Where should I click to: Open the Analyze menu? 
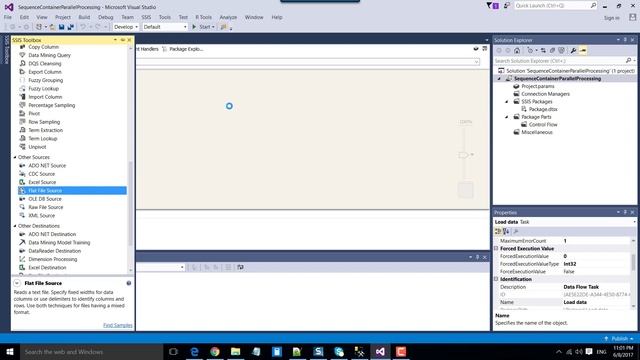[228, 17]
